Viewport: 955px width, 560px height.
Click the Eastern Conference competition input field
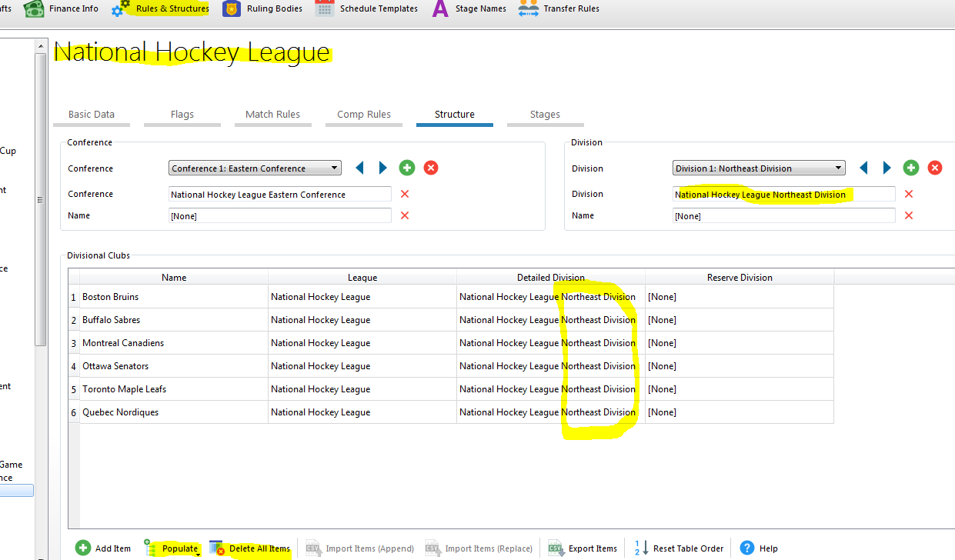[x=280, y=195]
